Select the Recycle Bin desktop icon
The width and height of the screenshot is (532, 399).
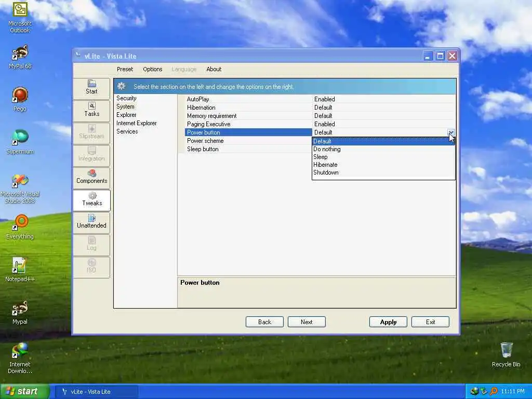point(506,355)
